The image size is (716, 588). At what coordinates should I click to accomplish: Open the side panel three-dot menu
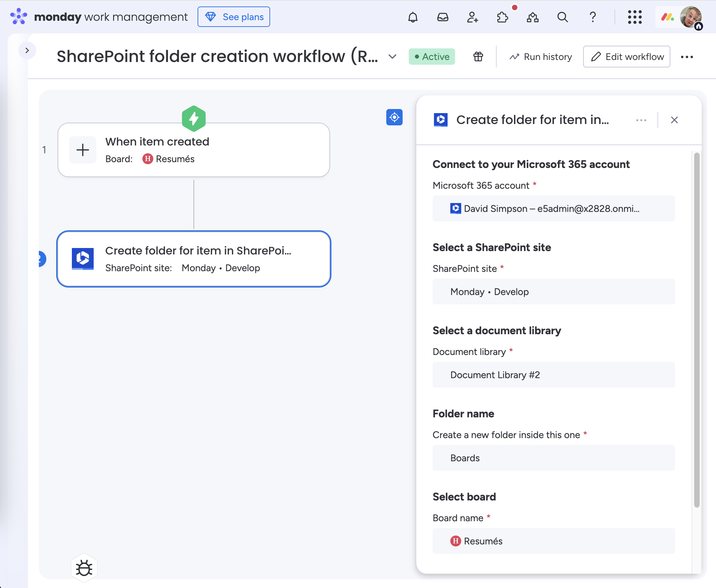click(641, 120)
